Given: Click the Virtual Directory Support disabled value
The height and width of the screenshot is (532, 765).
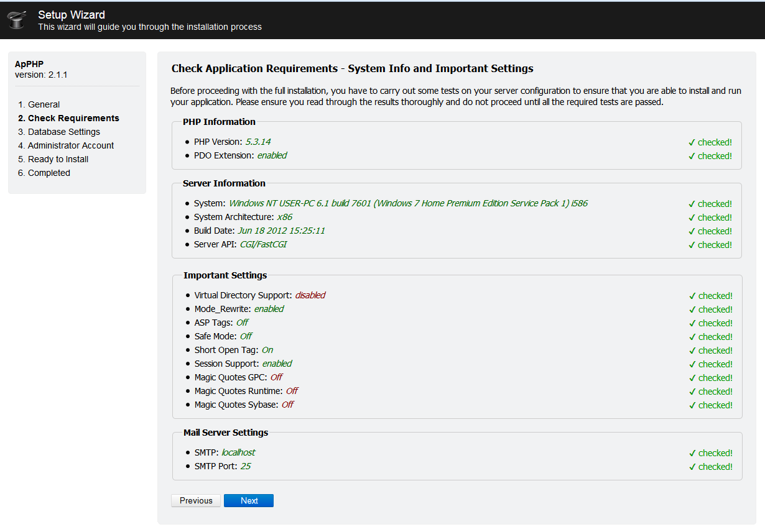Looking at the screenshot, I should [310, 295].
